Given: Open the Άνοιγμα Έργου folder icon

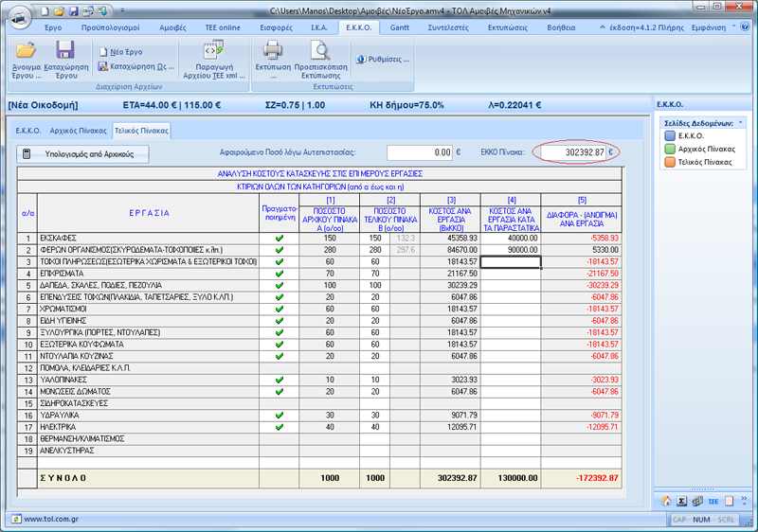Looking at the screenshot, I should pyautogui.click(x=27, y=50).
